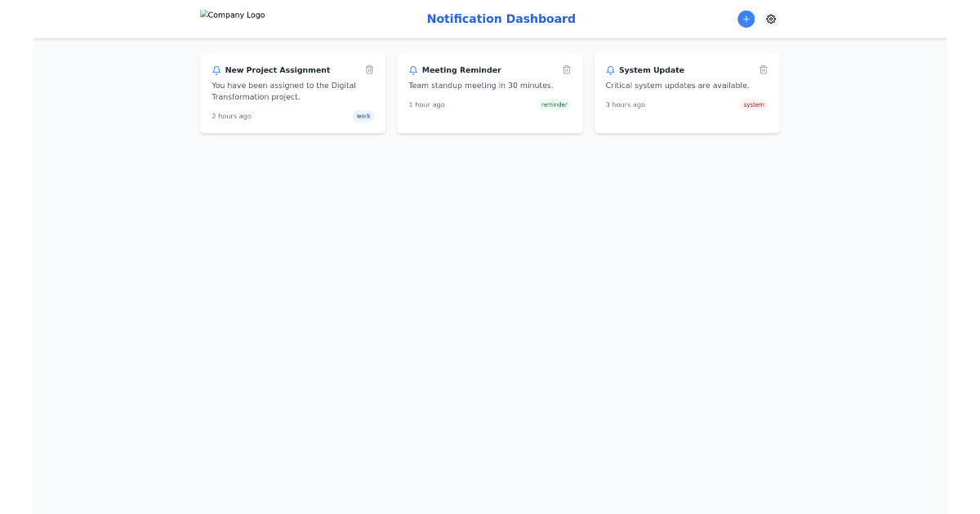The width and height of the screenshot is (980, 514).
Task: Select the work tag badge
Action: click(x=363, y=116)
